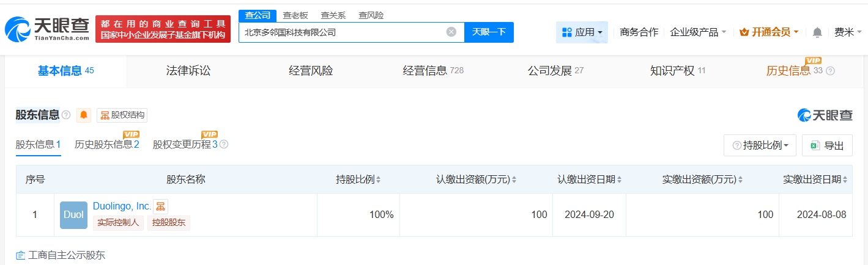Click the help icon next to 股东信息 heading
868x265 pixels.
tap(66, 115)
